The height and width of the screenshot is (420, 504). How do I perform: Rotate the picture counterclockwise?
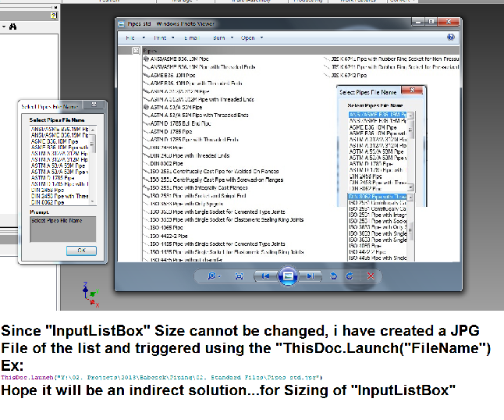333,276
